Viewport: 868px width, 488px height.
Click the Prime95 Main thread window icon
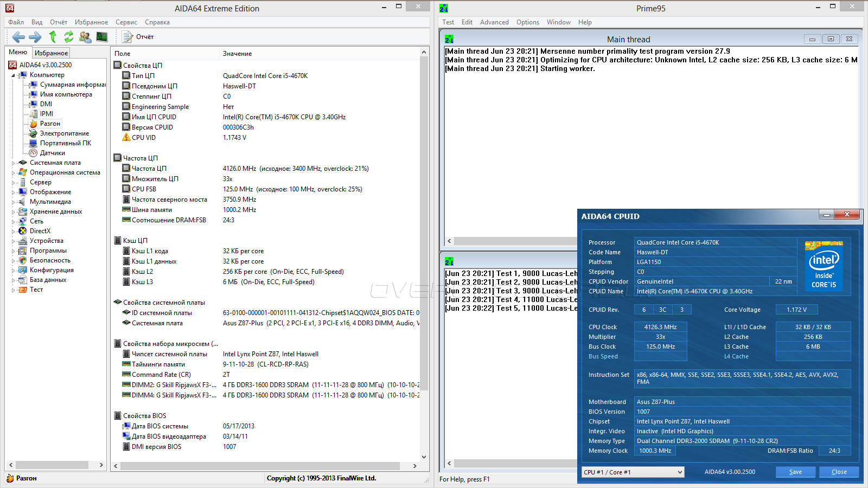[x=449, y=40]
